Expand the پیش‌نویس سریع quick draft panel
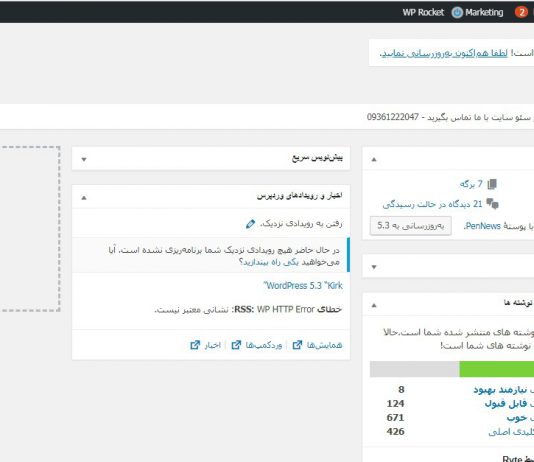534x462 pixels. pyautogui.click(x=84, y=159)
